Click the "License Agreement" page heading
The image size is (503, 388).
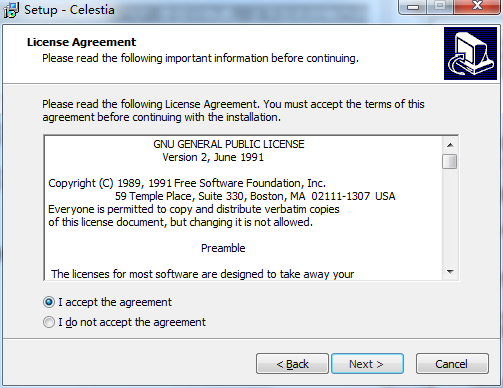point(81,42)
